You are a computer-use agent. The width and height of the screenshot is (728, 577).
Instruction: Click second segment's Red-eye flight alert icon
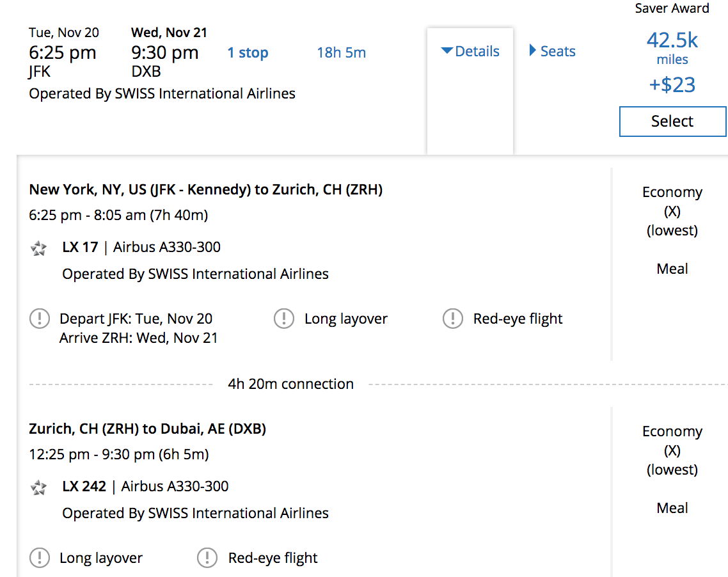[x=207, y=558]
